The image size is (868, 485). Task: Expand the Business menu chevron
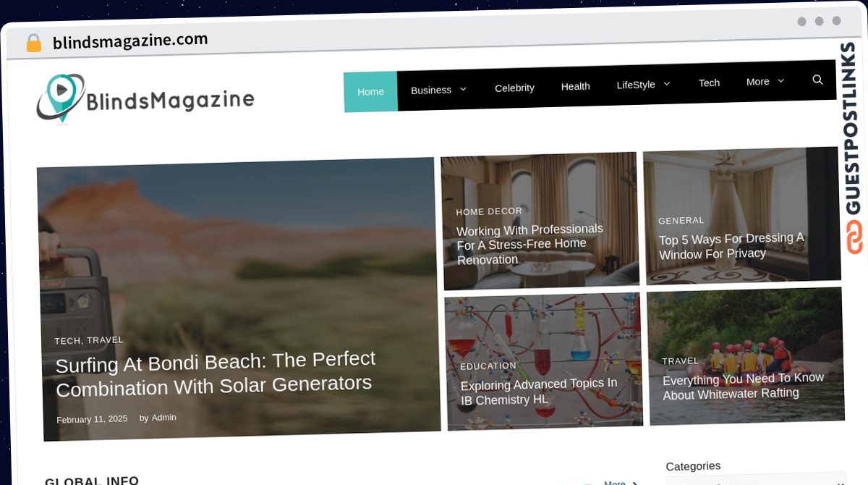[x=463, y=89]
